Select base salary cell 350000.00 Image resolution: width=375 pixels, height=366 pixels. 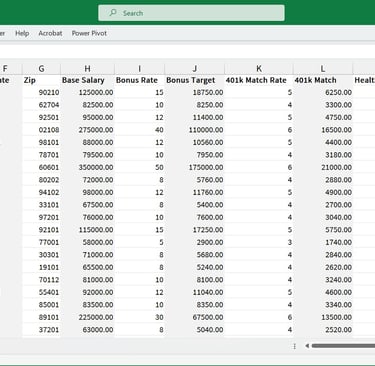point(87,167)
